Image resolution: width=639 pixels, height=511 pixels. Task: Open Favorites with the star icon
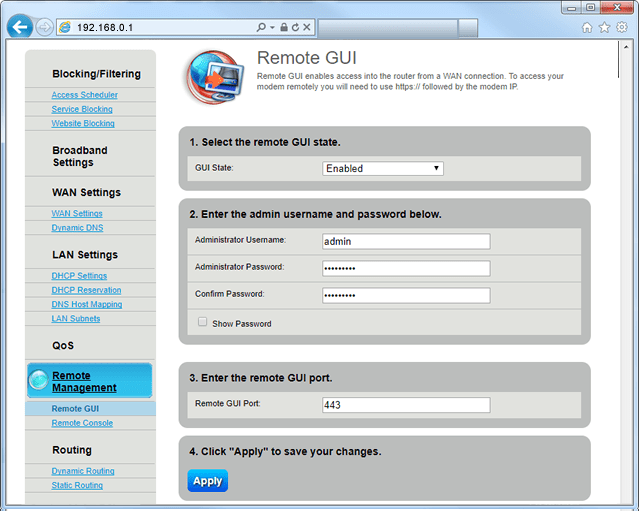604,27
